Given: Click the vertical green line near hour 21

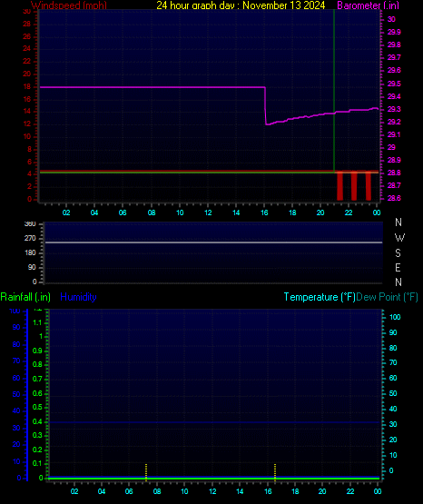Looking at the screenshot, I should 334,91.
